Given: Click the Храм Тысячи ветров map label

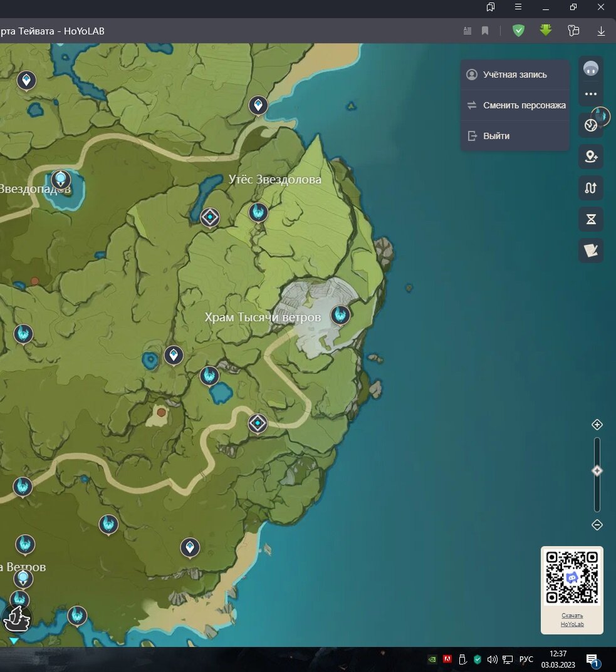Looking at the screenshot, I should point(263,317).
